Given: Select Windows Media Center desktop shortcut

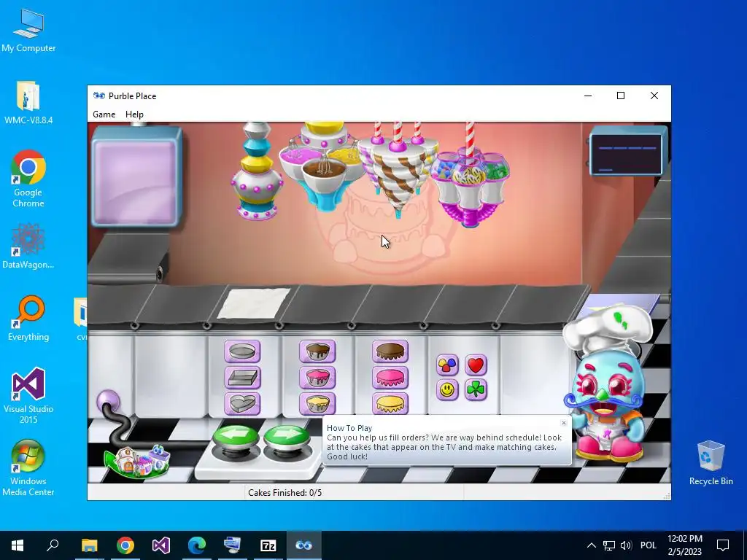Looking at the screenshot, I should [x=28, y=468].
